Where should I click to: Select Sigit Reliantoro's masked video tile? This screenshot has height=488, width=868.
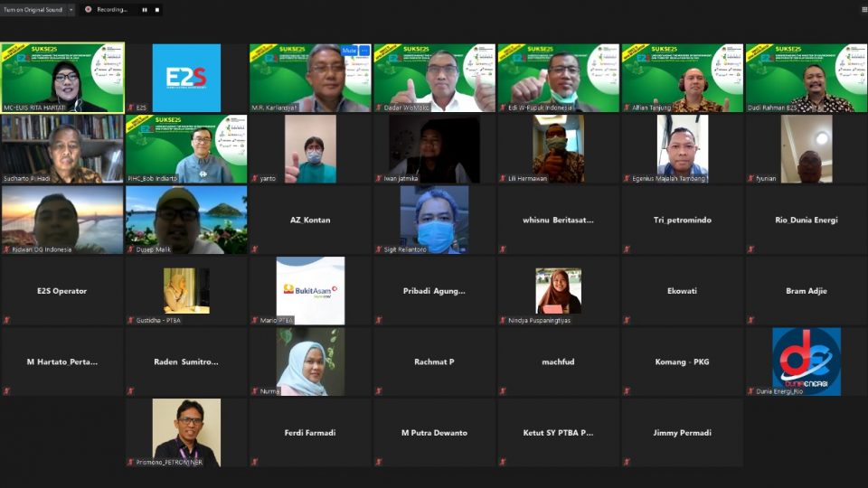coord(434,220)
